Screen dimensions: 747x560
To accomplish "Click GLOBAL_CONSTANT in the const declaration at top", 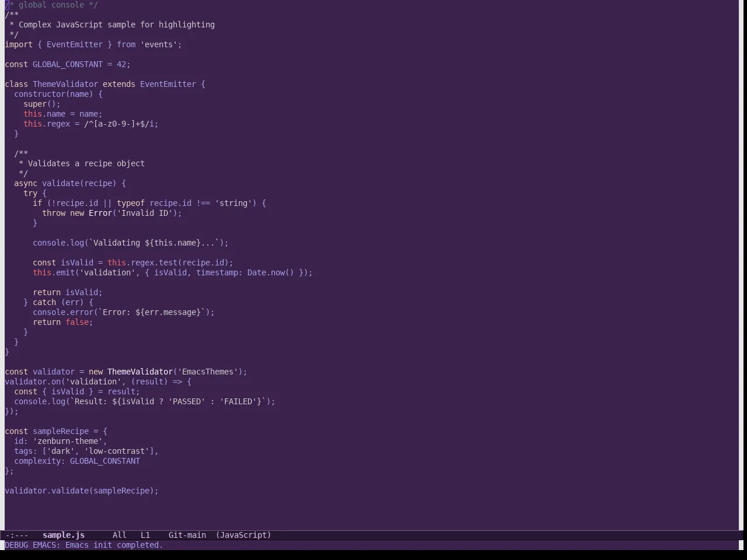I will pyautogui.click(x=68, y=64).
